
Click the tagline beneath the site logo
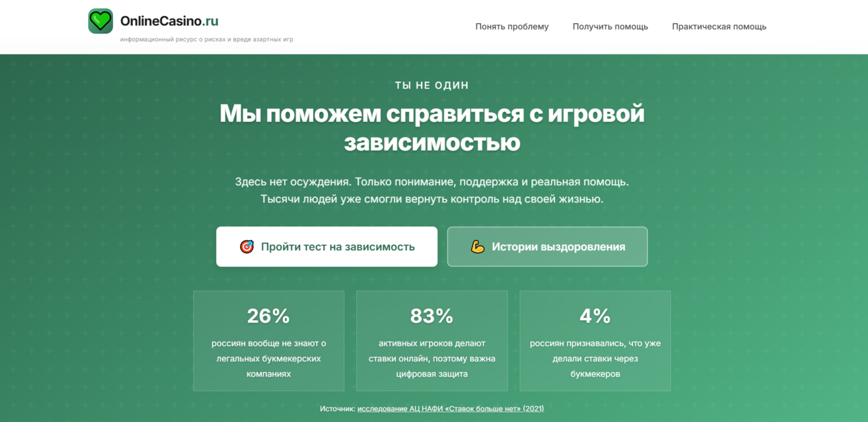[x=206, y=40]
